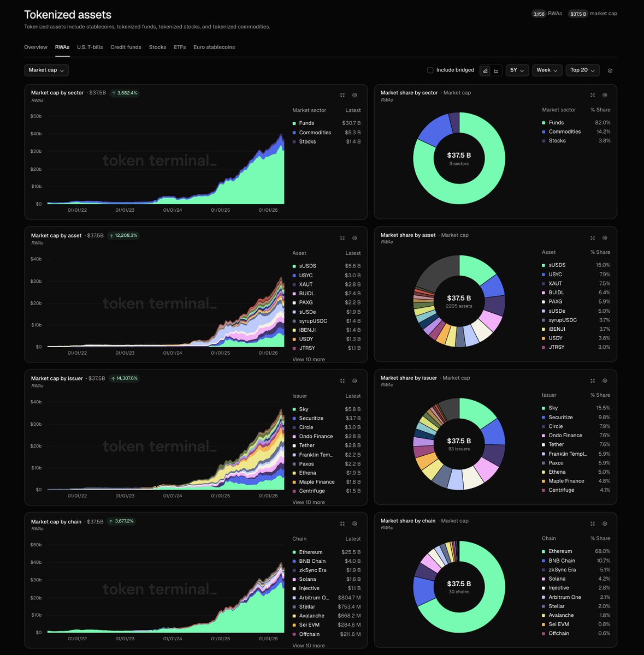Viewport: 644px width, 655px height.
Task: Click Offchain $211.6 M row in chain legend
Action: (326, 634)
